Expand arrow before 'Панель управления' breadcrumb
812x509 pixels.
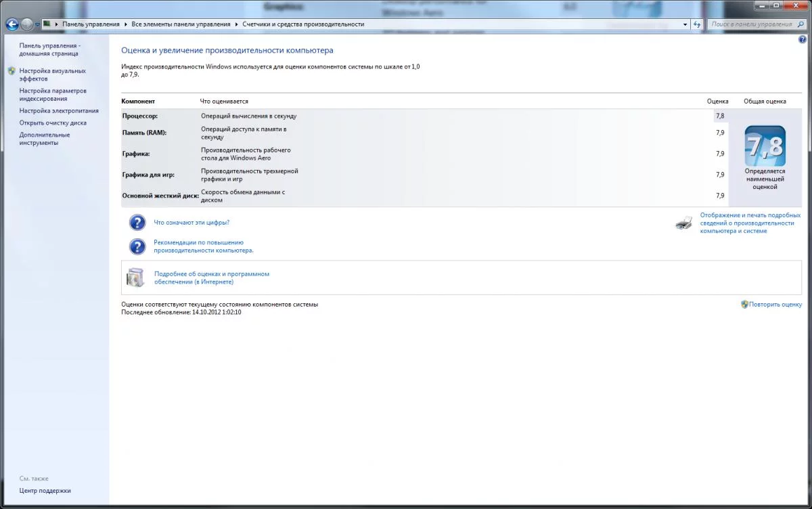click(x=57, y=24)
